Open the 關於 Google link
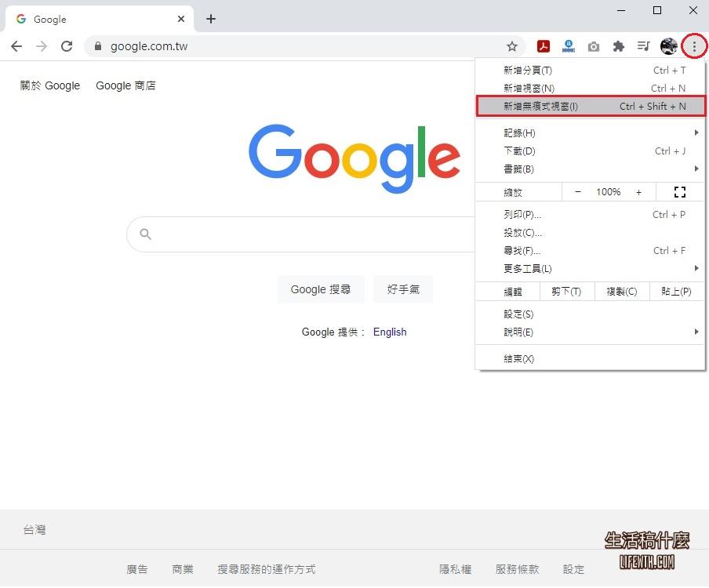Viewport: 709px width, 588px height. click(49, 86)
